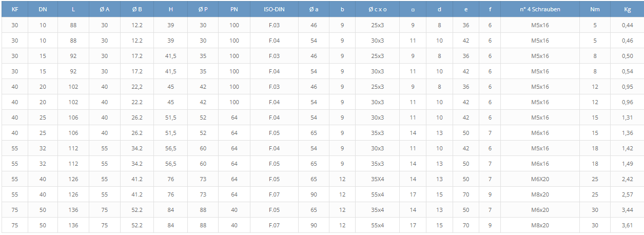Screen dimensions: 644x235
Task: Select the PN column header
Action: point(234,9)
